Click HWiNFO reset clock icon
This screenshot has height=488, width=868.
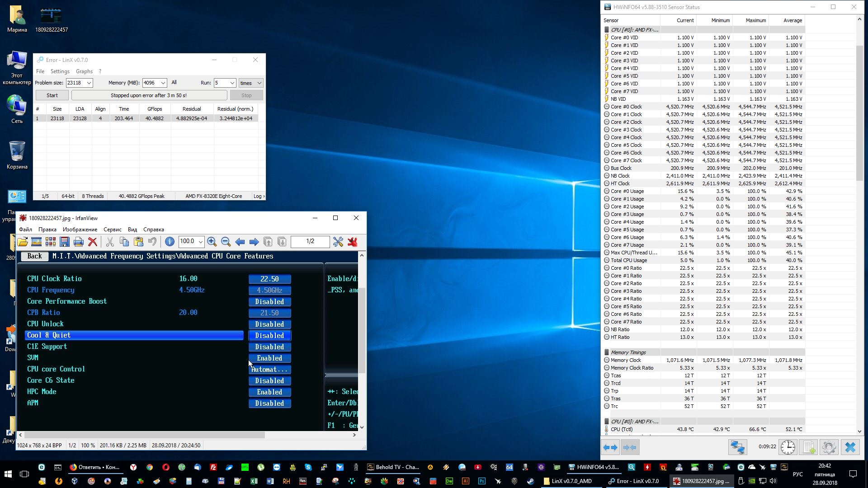[788, 447]
